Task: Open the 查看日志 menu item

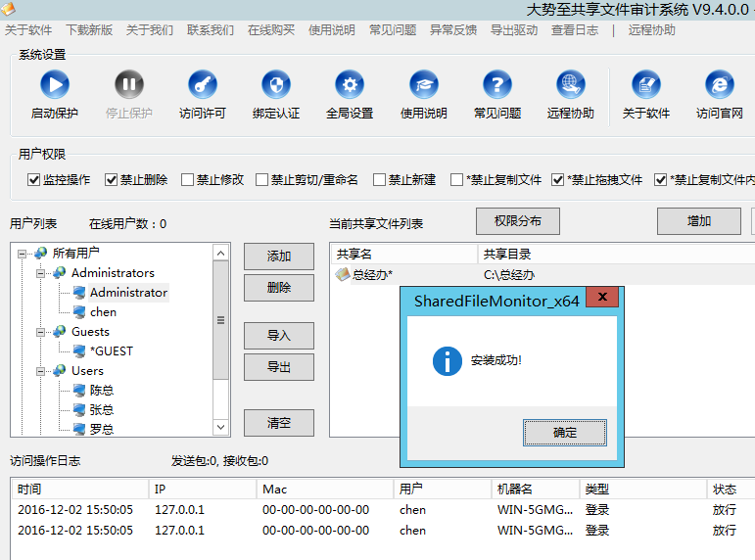Action: point(575,29)
